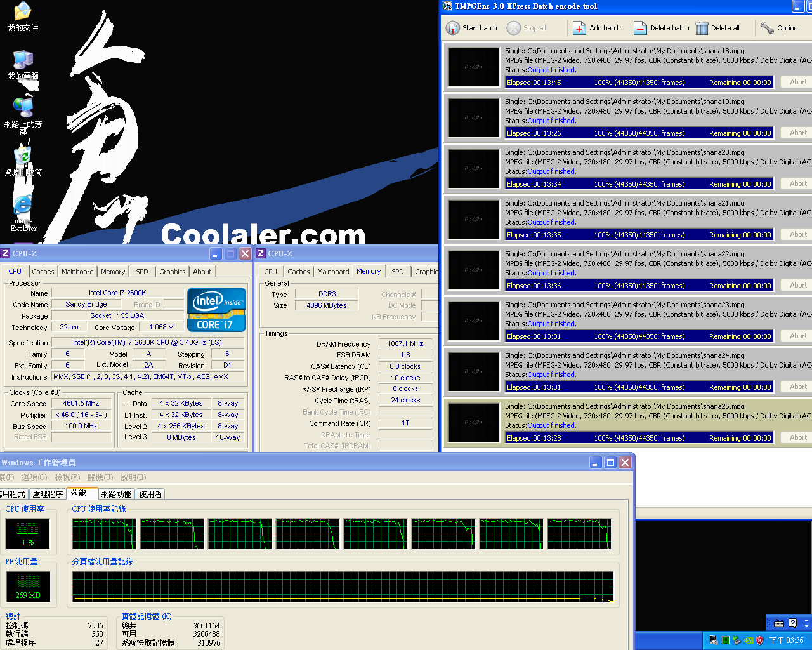Click the Name field Intel Core i7 2600K
The width and height of the screenshot is (812, 650).
pyautogui.click(x=117, y=293)
